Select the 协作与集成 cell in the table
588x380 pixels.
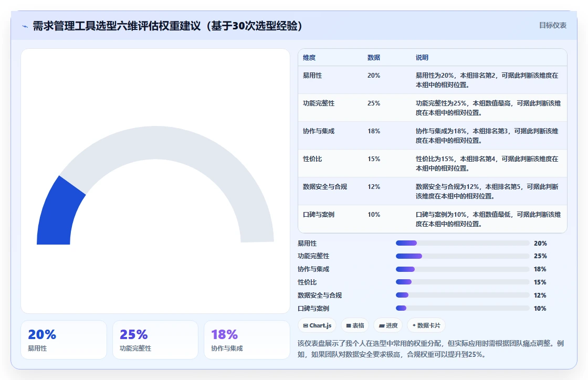(x=319, y=131)
